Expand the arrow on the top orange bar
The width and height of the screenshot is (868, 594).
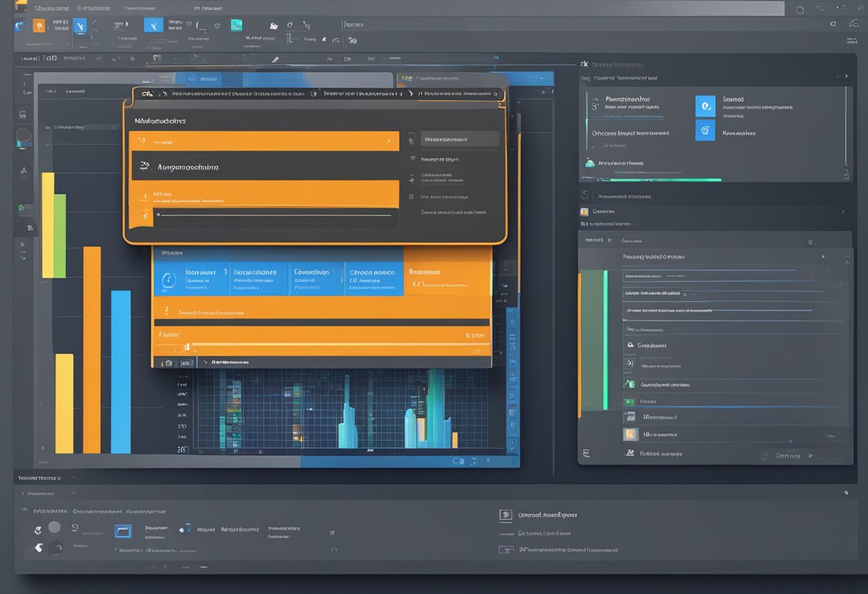point(388,141)
